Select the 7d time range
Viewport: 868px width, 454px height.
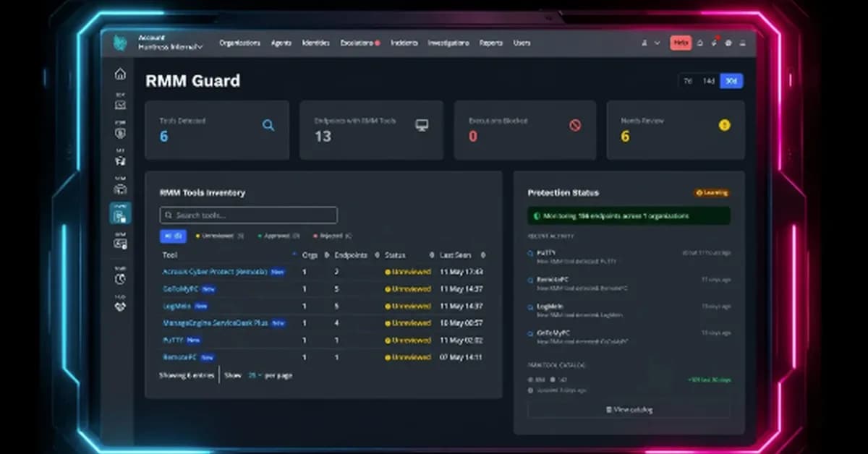[x=688, y=81]
